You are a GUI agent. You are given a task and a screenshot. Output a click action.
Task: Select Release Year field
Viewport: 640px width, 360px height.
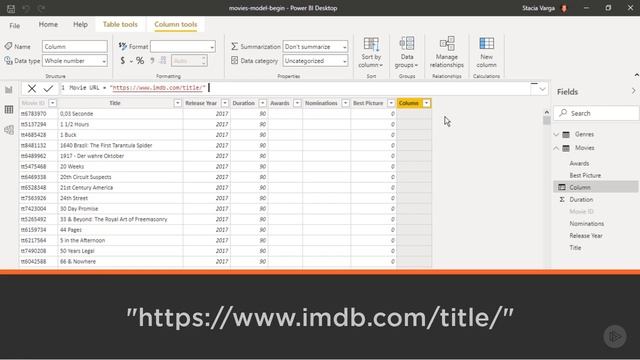pyautogui.click(x=586, y=236)
